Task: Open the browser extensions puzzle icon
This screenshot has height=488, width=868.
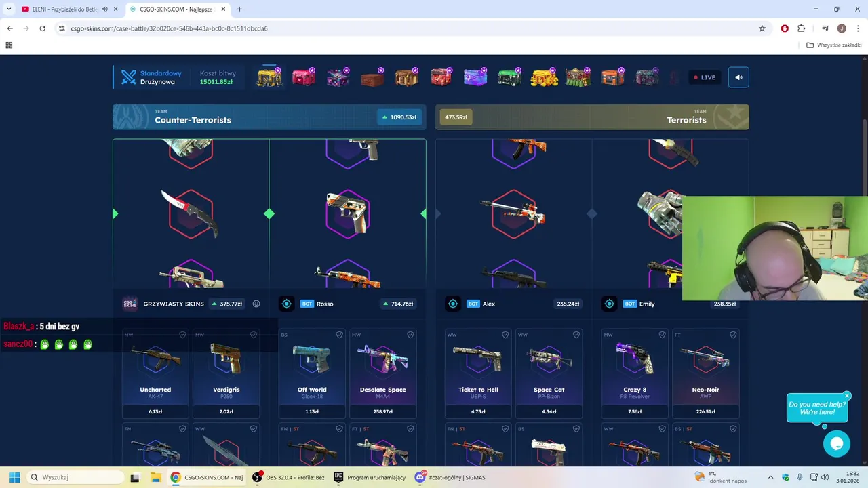Action: tap(801, 28)
